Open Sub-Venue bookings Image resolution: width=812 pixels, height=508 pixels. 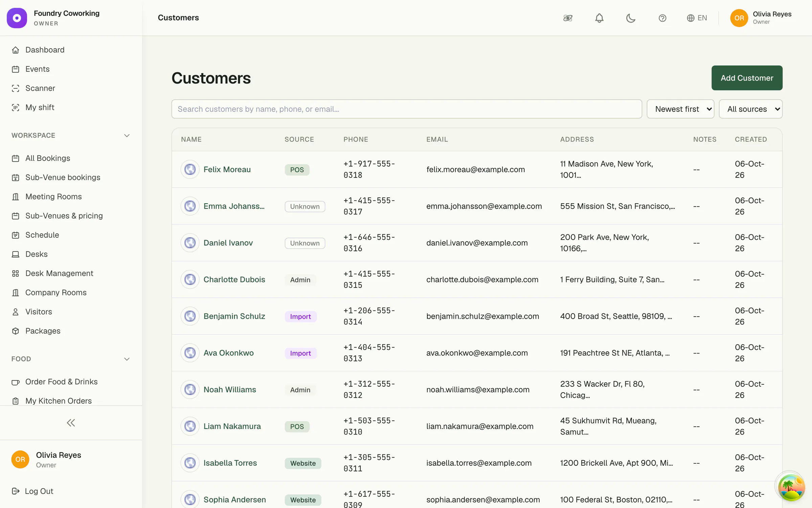(x=63, y=177)
